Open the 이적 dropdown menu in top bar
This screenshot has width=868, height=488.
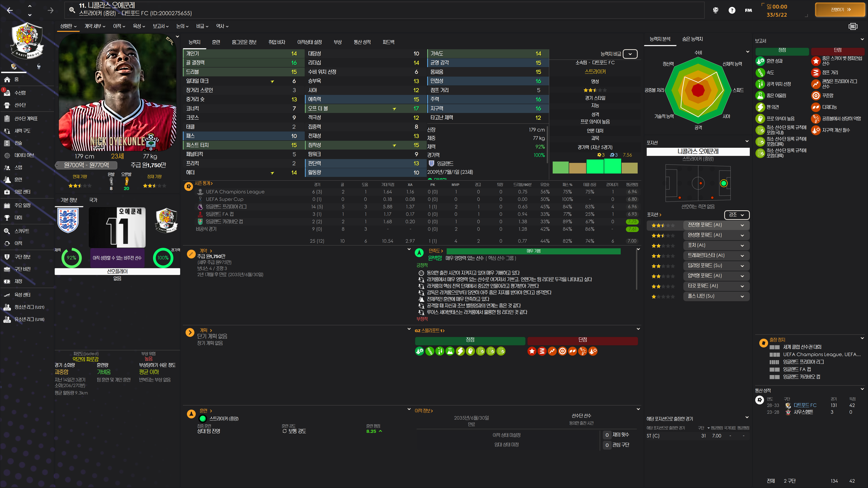[119, 26]
